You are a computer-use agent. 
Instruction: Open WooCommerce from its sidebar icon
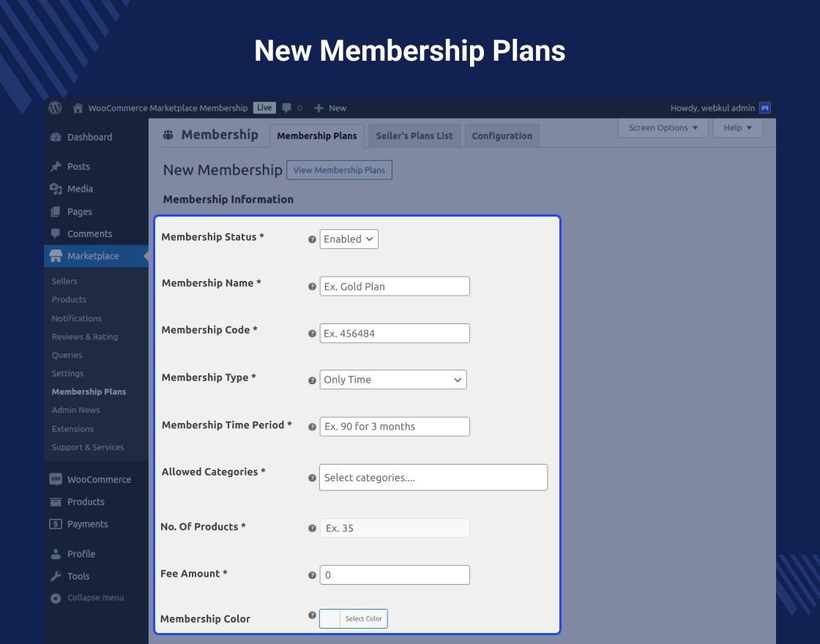(54, 479)
